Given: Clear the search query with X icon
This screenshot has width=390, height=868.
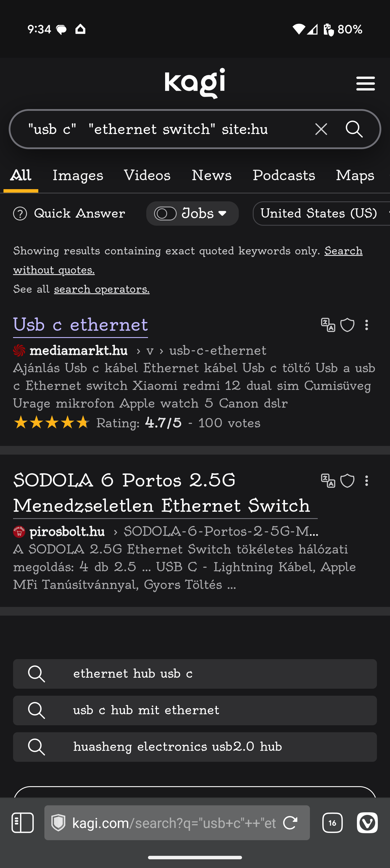Looking at the screenshot, I should [x=321, y=129].
